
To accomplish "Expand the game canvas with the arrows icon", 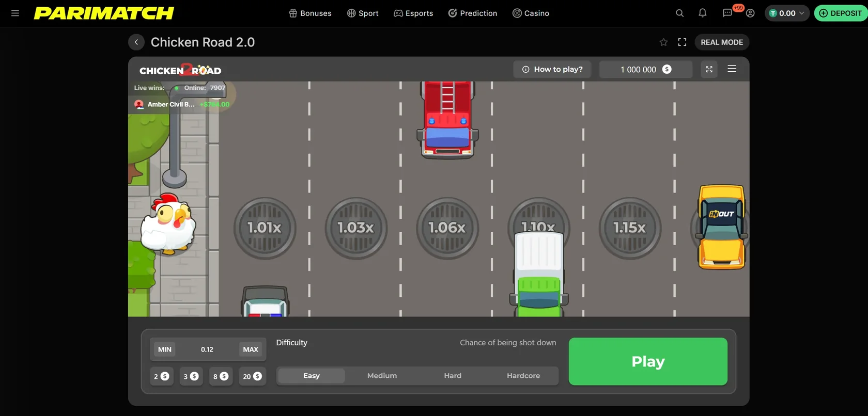I will click(709, 69).
